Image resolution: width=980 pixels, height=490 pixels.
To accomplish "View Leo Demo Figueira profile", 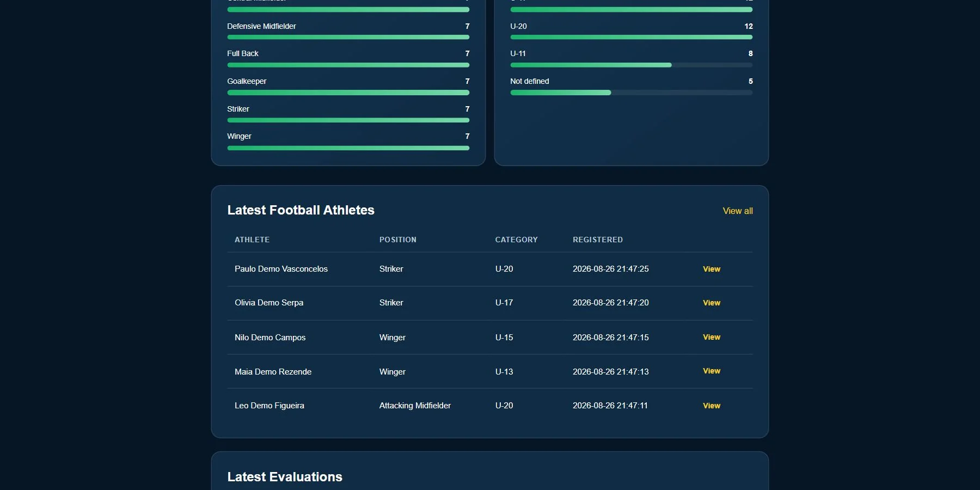I will tap(712, 406).
